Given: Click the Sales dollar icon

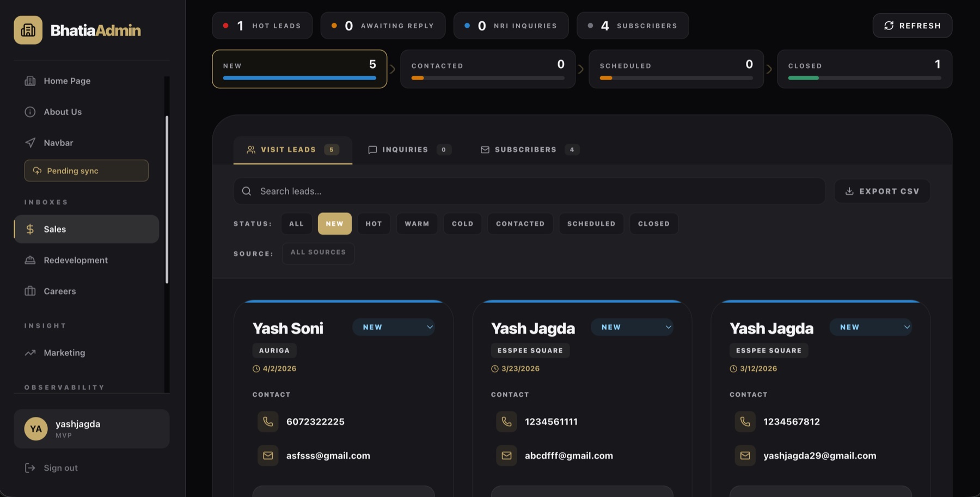Looking at the screenshot, I should coord(30,229).
